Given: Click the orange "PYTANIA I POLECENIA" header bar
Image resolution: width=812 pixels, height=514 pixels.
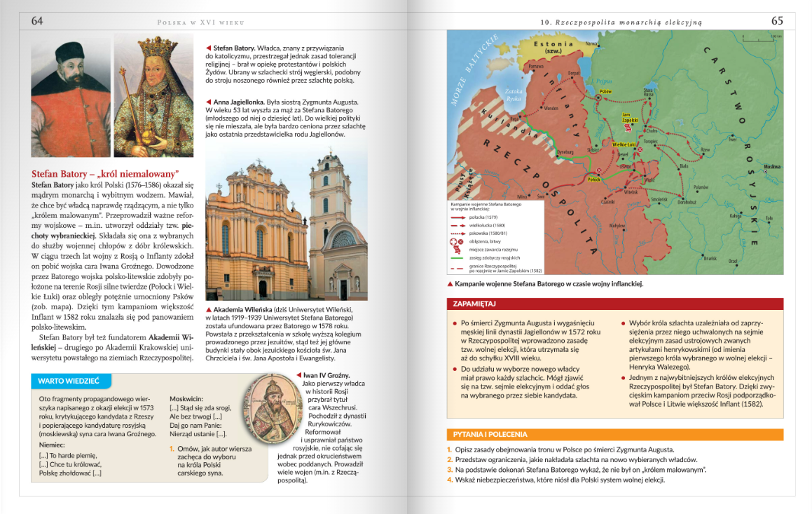Looking at the screenshot, I should click(614, 434).
